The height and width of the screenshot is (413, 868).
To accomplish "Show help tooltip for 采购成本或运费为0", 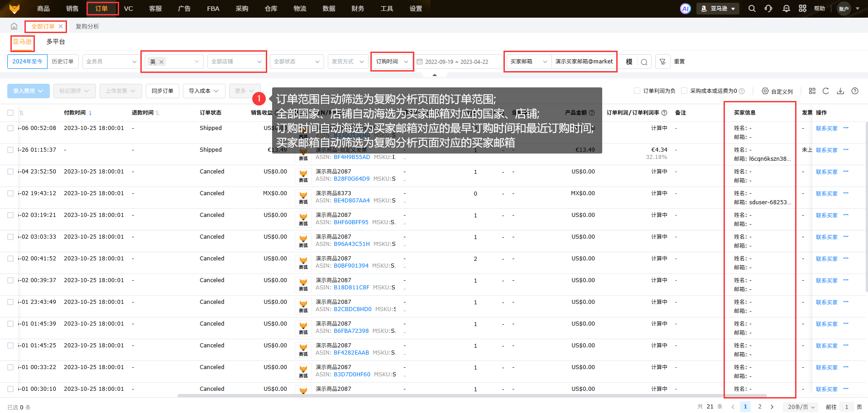I will click(742, 91).
